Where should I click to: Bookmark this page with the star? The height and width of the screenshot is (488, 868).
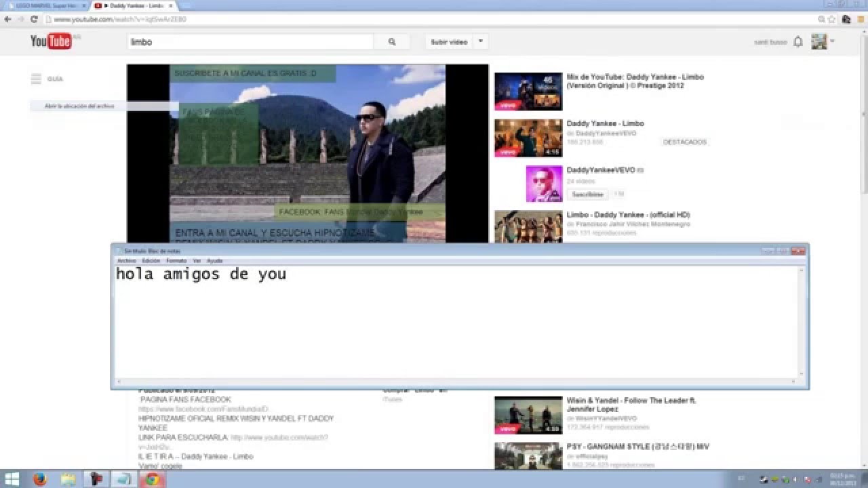(832, 20)
